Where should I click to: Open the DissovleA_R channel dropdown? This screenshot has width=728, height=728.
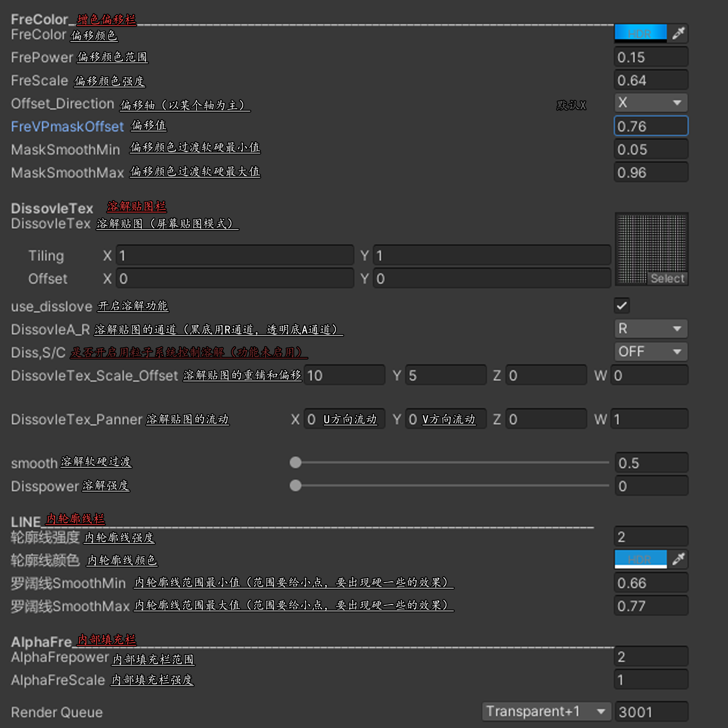651,328
